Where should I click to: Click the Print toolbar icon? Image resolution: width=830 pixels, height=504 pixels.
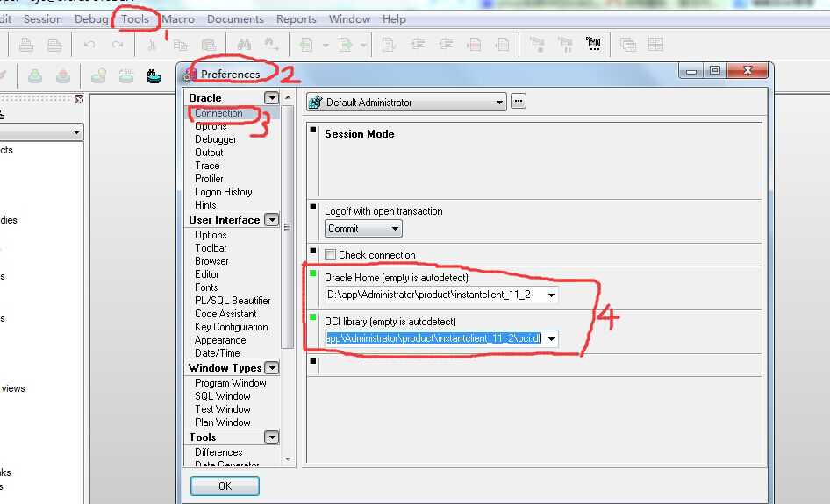click(x=26, y=45)
